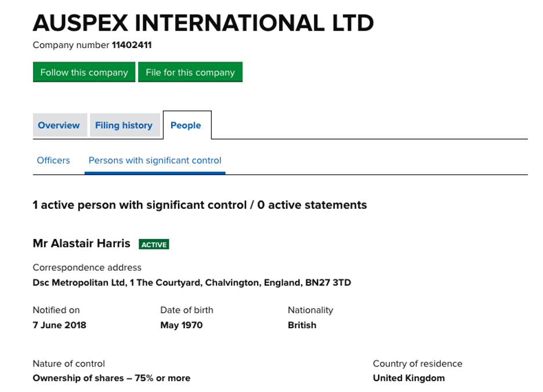Click the active person summary heading

[200, 205]
